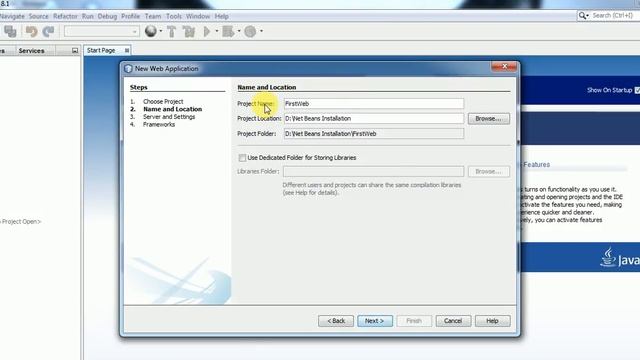Select the Start Page tab
The image size is (640, 360).
pyautogui.click(x=101, y=50)
